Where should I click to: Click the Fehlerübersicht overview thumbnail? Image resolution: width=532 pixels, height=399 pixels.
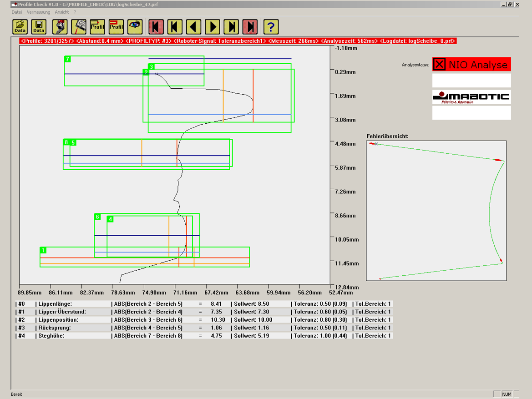tap(436, 211)
